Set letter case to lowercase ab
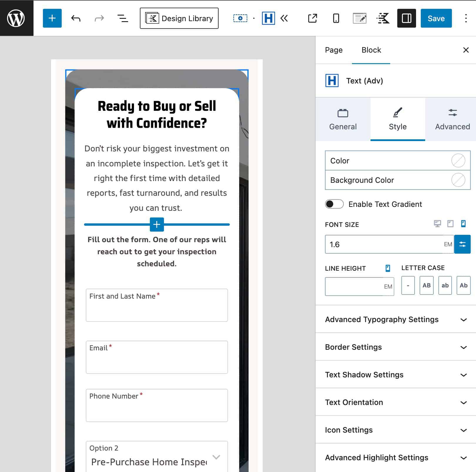The height and width of the screenshot is (472, 476). coord(445,285)
